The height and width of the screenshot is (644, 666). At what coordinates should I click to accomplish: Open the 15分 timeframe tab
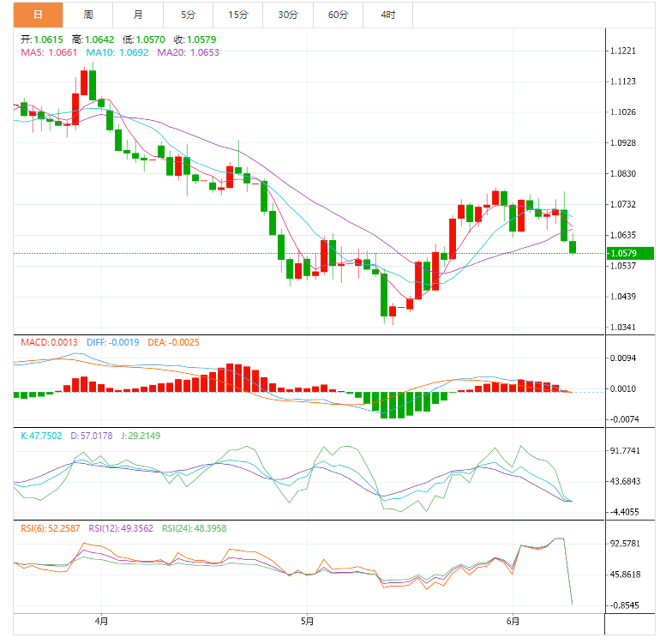[x=238, y=15]
